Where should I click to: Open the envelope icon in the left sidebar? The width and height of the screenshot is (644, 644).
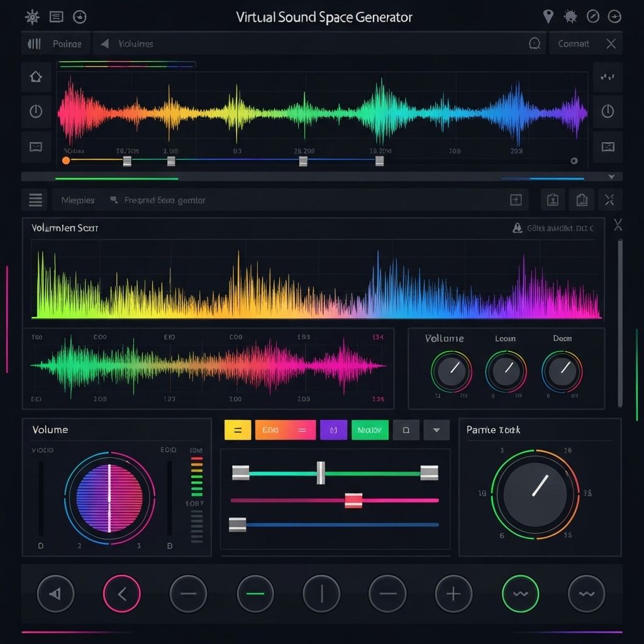(x=36, y=147)
